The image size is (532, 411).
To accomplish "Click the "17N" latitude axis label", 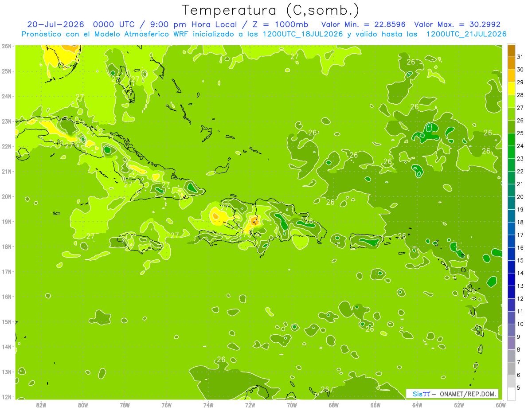I will click(6, 271).
